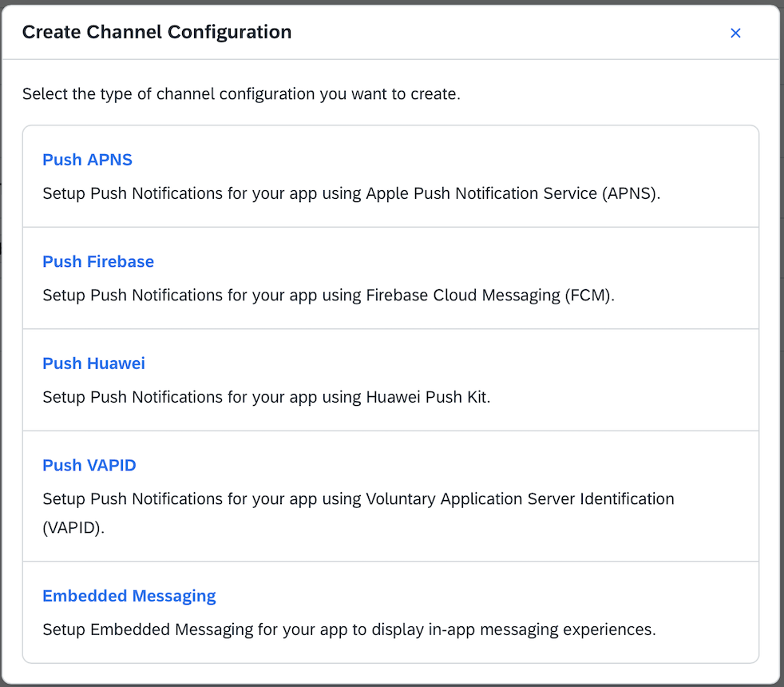
Task: Click the Apple Push Notification Service option row
Action: click(351, 193)
